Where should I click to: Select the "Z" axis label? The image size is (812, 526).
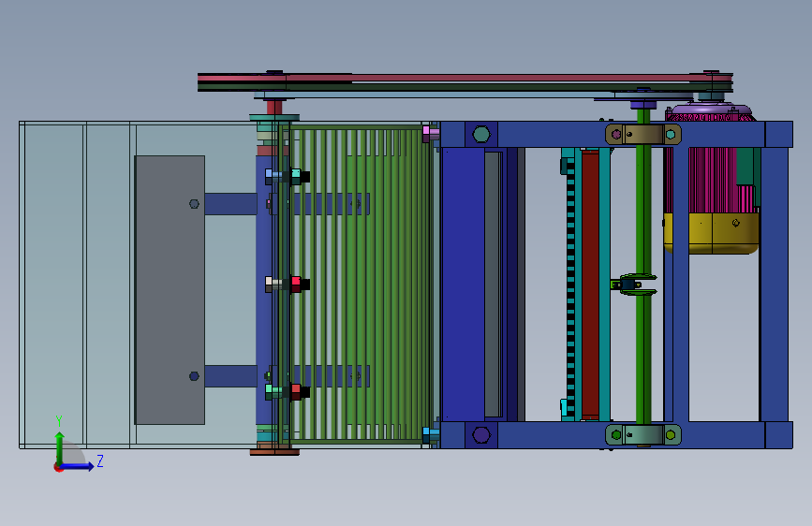click(100, 460)
